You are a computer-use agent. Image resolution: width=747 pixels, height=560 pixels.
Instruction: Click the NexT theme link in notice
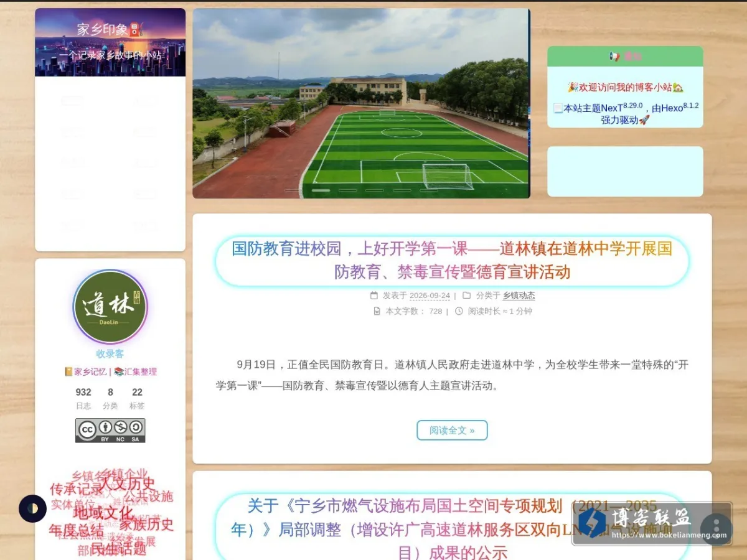click(x=611, y=108)
